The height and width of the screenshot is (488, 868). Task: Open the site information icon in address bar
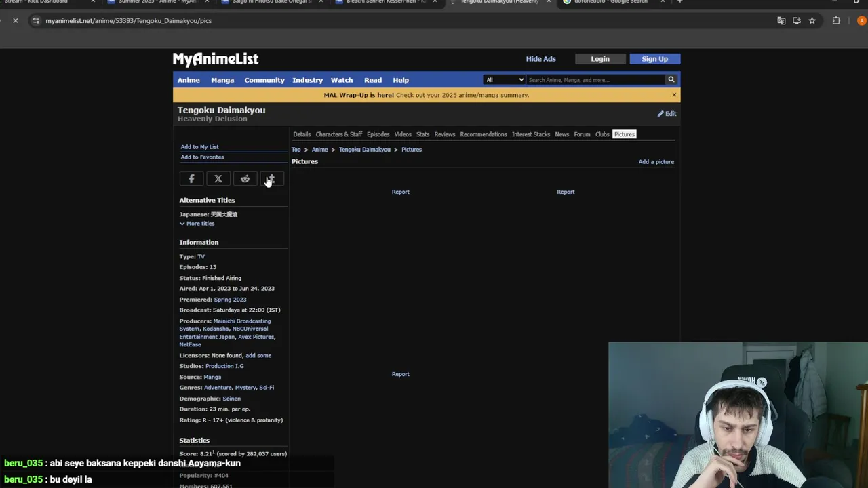[x=36, y=21]
